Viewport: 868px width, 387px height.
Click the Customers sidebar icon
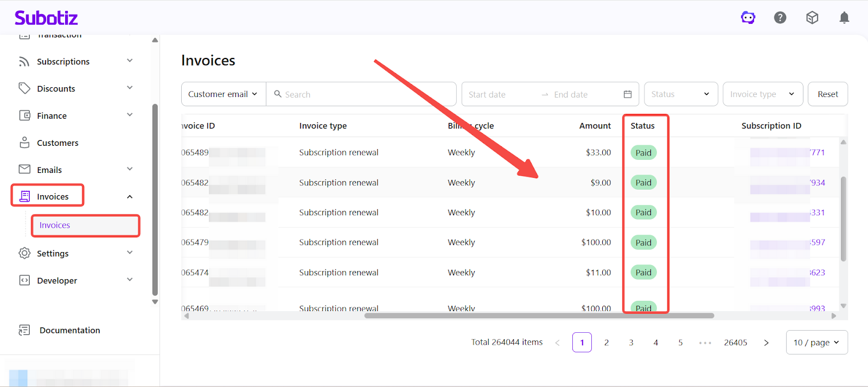(x=24, y=143)
